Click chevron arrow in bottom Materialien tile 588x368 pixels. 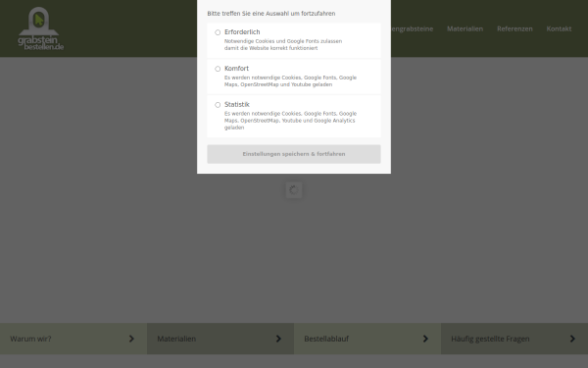278,339
